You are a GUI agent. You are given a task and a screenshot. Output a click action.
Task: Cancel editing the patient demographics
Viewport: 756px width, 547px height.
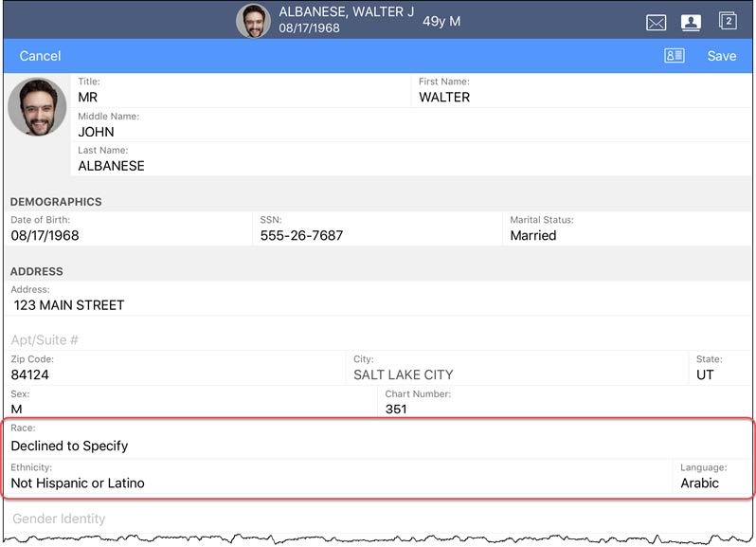tap(40, 56)
